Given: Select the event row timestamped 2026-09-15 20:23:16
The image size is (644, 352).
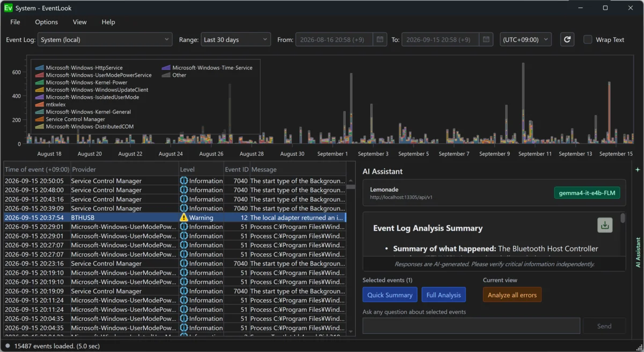Looking at the screenshot, I should tap(174, 264).
